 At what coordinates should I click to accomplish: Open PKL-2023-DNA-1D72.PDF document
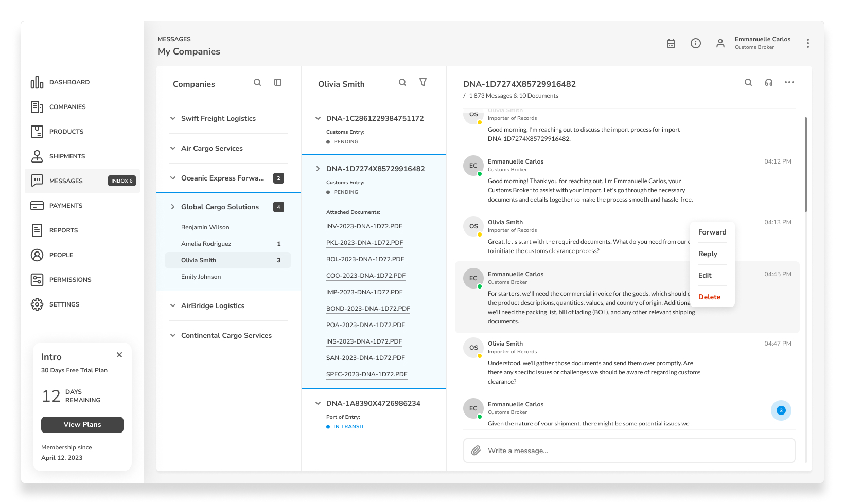tap(365, 243)
